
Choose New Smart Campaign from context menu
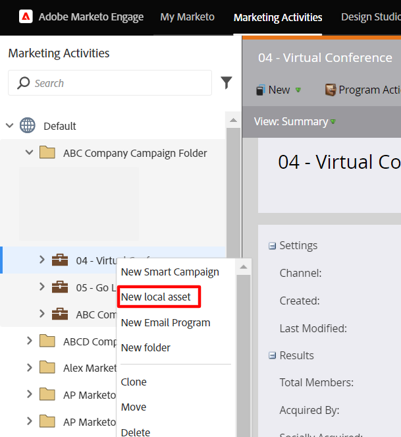[x=170, y=272]
